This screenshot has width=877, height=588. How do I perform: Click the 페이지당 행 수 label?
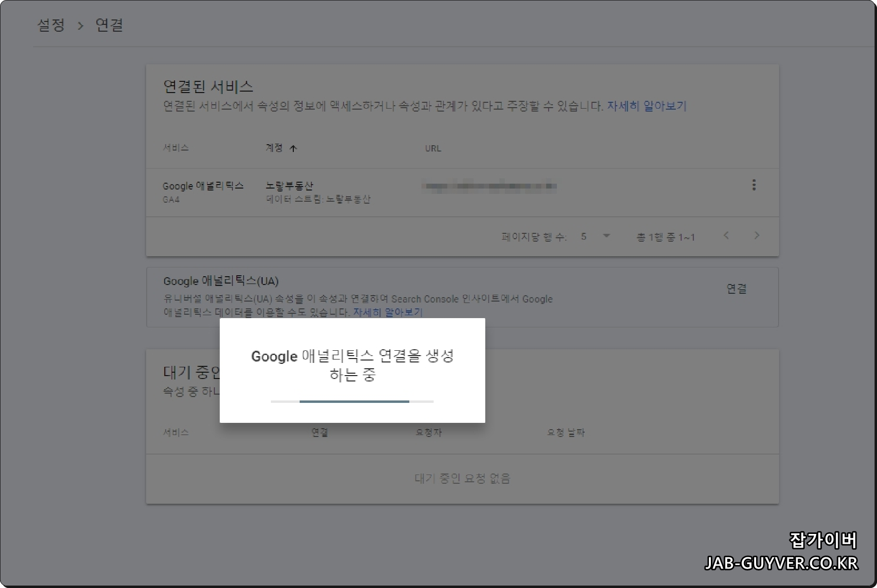pyautogui.click(x=534, y=237)
